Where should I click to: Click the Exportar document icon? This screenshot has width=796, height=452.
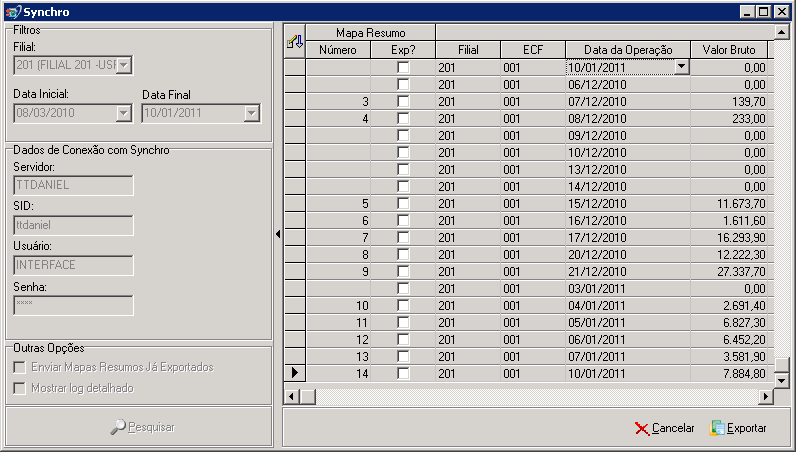click(717, 428)
